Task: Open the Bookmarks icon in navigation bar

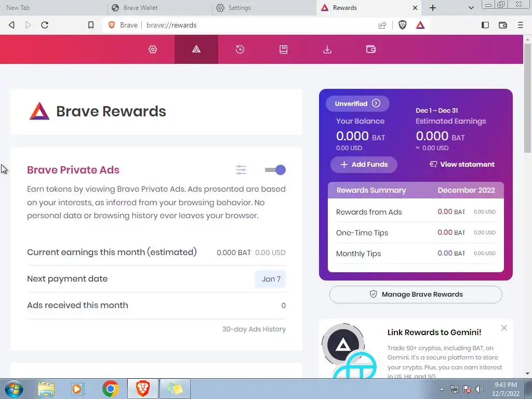Action: 284,49
